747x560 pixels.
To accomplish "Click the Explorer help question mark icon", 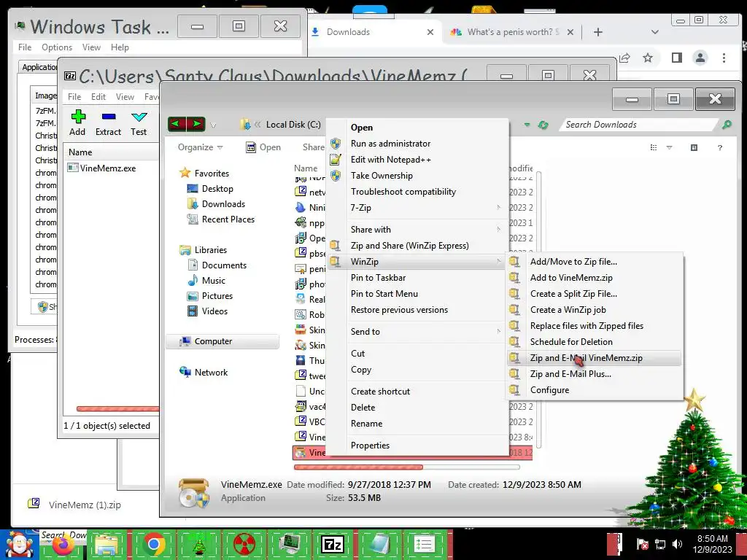I will pyautogui.click(x=720, y=147).
